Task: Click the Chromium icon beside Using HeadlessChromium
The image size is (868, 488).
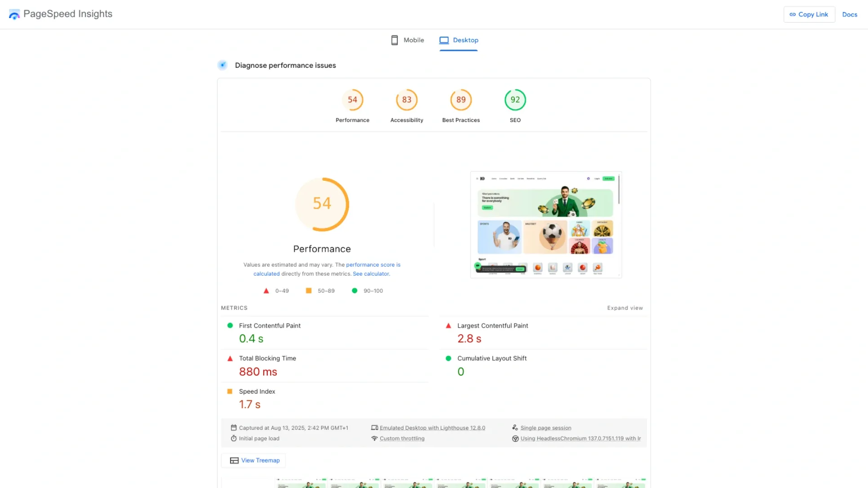Action: tap(515, 438)
